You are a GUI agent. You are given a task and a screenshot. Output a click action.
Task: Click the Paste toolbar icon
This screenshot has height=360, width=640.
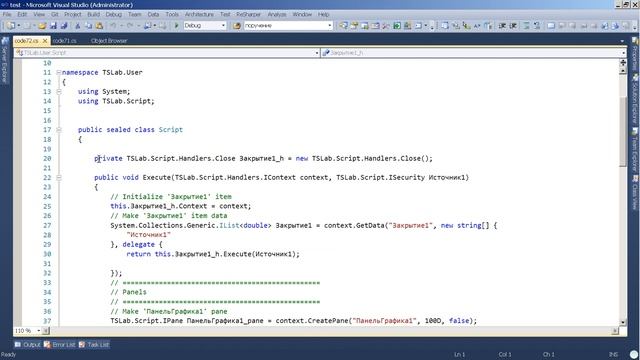[x=99, y=25]
